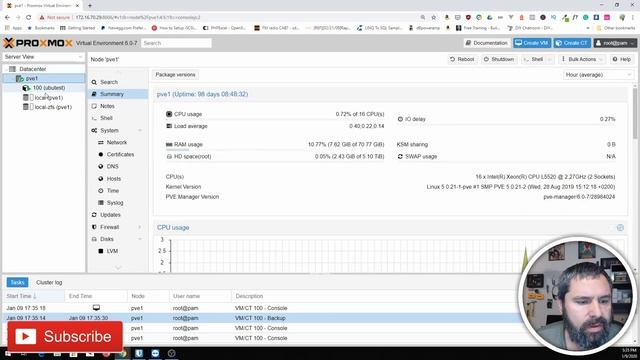Open the Time settings
Viewport: 640px width, 360px height.
pos(113,191)
